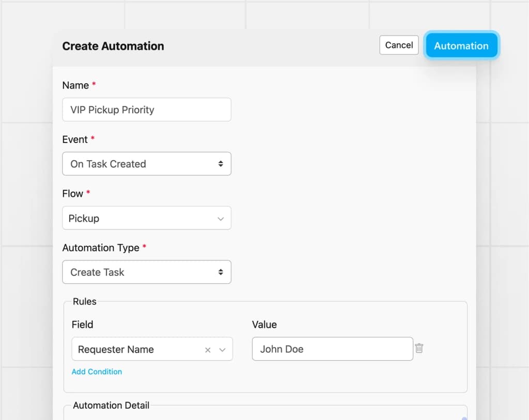529x420 pixels.
Task: Click the Create Automation heading text
Action: point(113,46)
